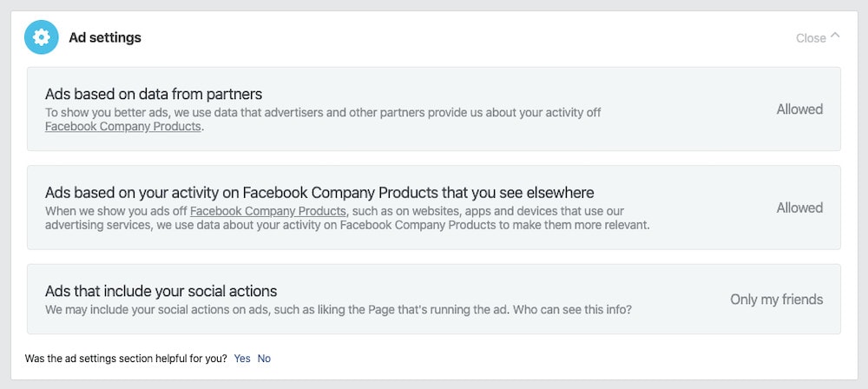Expand 'Ads based on your activity' heading
Image resolution: width=868 pixels, height=389 pixels.
pyautogui.click(x=319, y=192)
